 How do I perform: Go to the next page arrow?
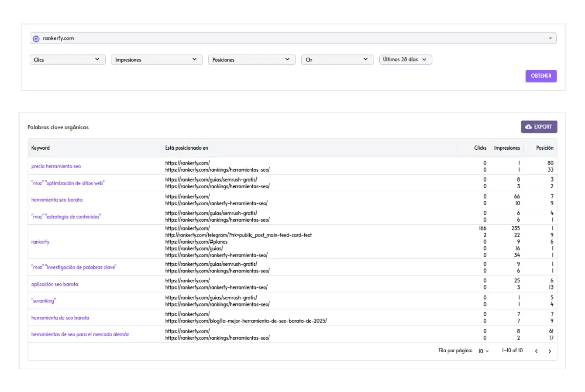click(x=550, y=351)
